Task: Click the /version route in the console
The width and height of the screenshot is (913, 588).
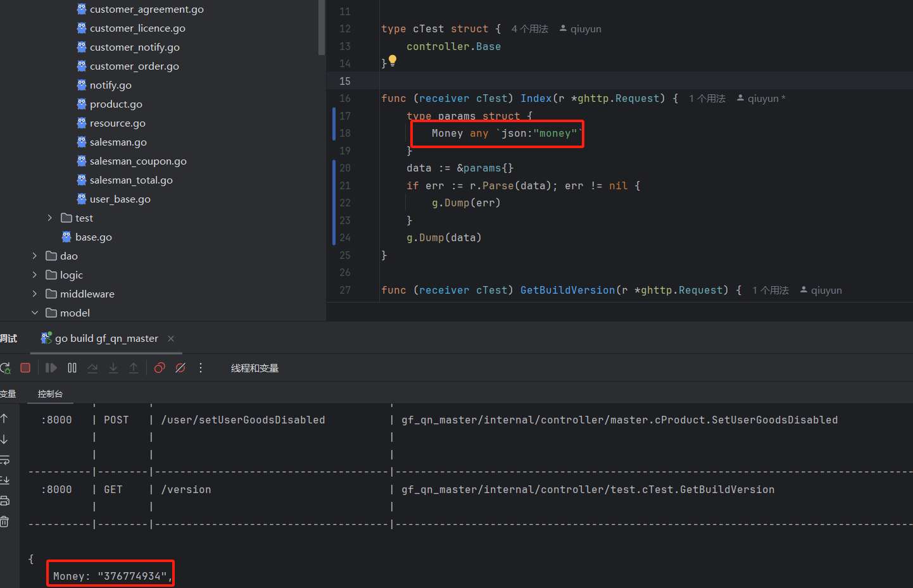Action: point(186,489)
